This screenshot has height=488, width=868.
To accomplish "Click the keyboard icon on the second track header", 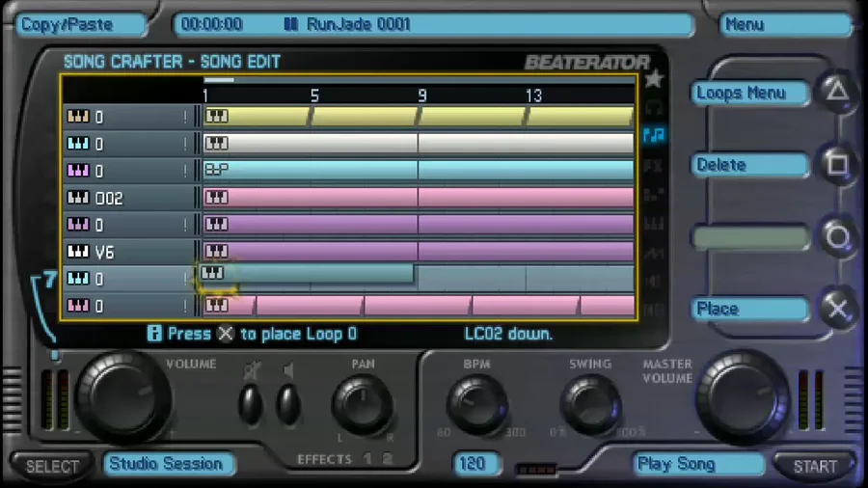I will coord(78,144).
